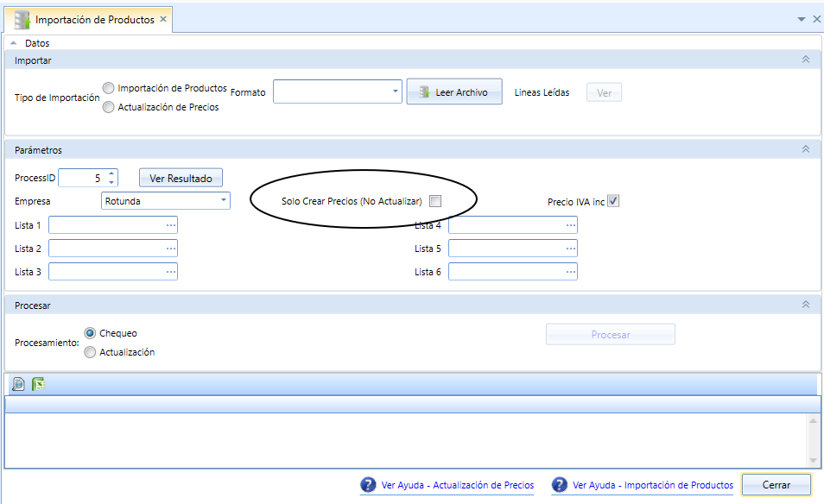
Task: Enable Solo Crear Precios checkbox
Action: tap(435, 201)
